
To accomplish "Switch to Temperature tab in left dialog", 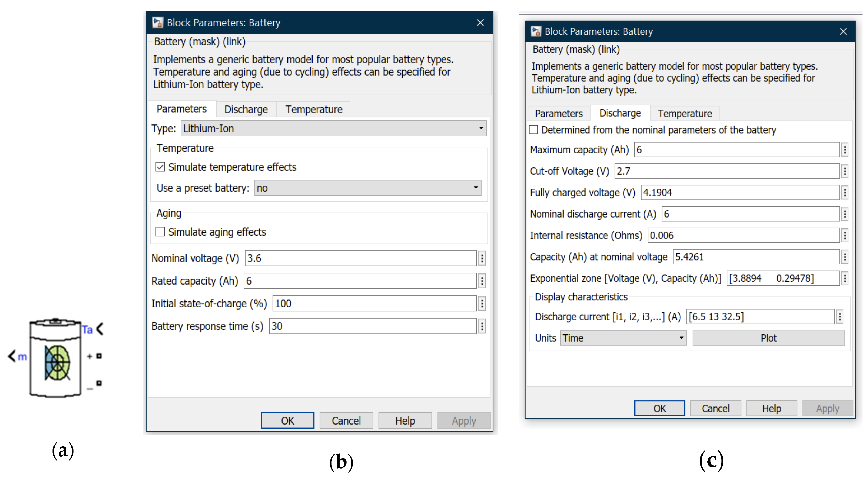I will pos(314,110).
